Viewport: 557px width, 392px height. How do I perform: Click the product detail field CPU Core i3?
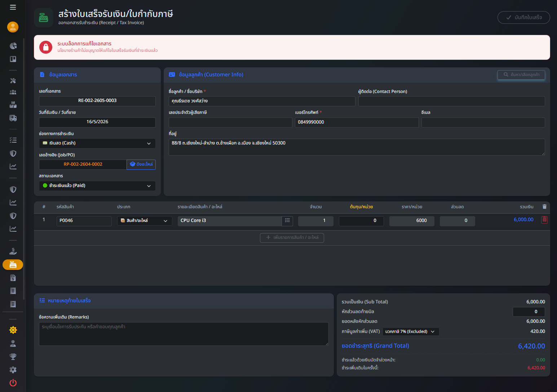(x=230, y=221)
